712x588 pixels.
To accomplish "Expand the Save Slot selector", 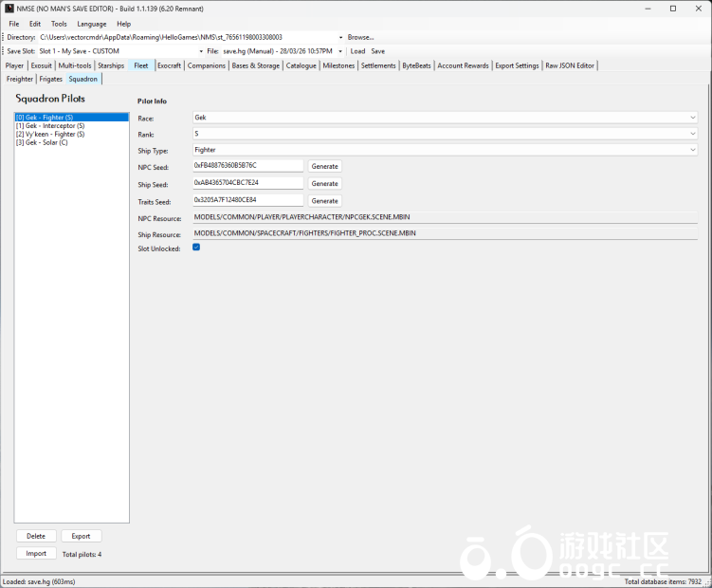I will [x=201, y=51].
